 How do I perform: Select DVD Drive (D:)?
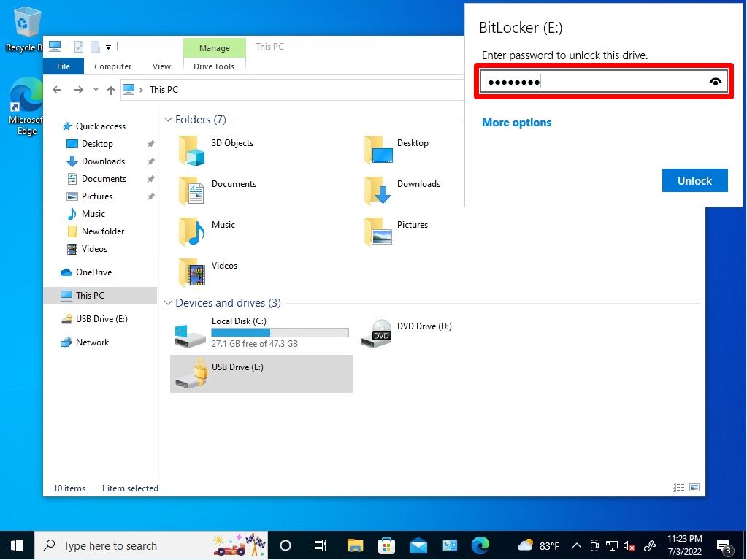point(406,333)
